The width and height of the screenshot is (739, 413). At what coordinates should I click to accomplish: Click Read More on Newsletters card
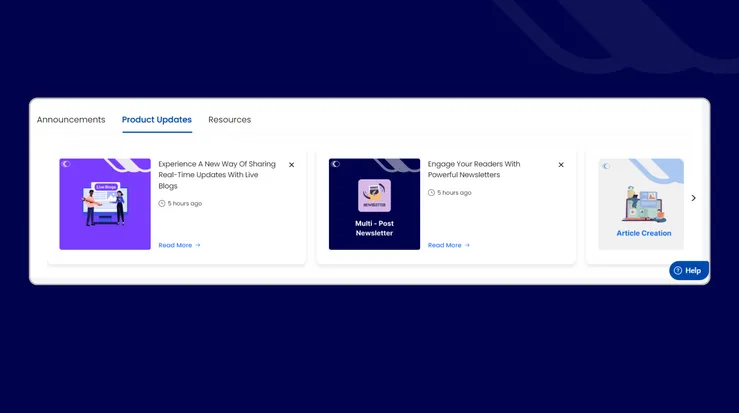[x=445, y=245]
